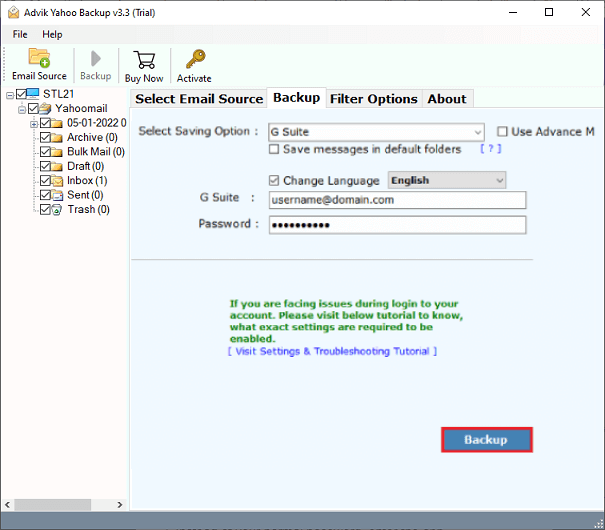Expand the 05-01-2022 folder node
This screenshot has width=605, height=530.
pos(34,124)
